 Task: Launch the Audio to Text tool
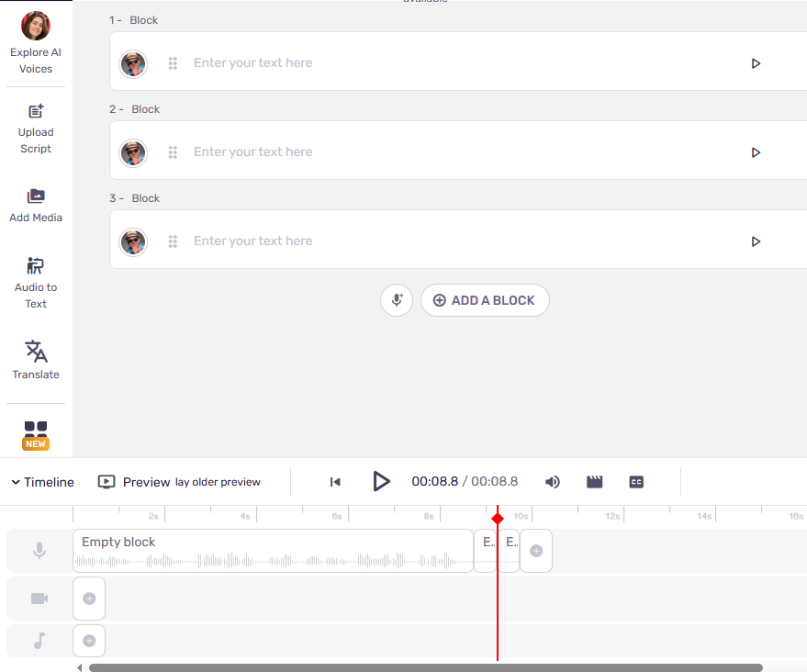36,280
